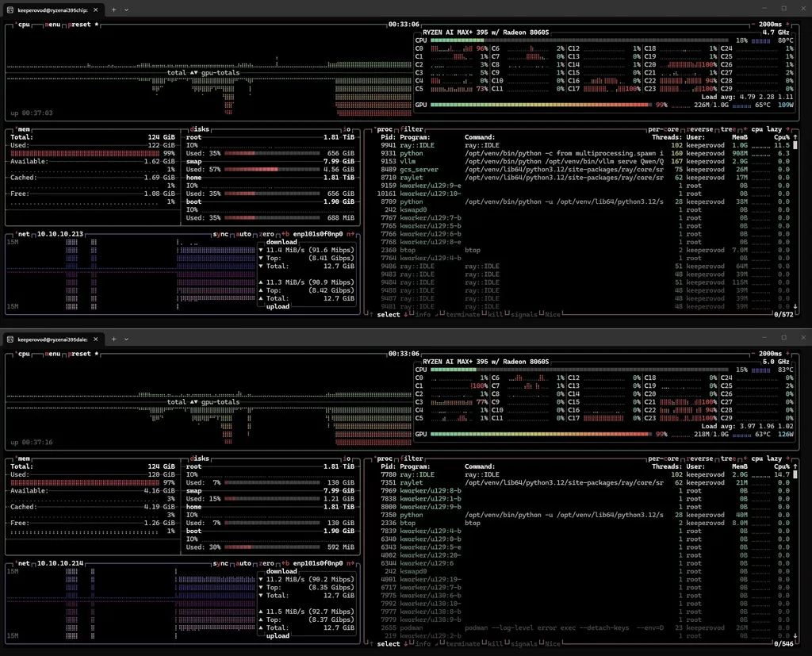Select keeperovod@ryzenai395dale terminal tab
Viewport: 812px width, 656px height.
[53, 340]
